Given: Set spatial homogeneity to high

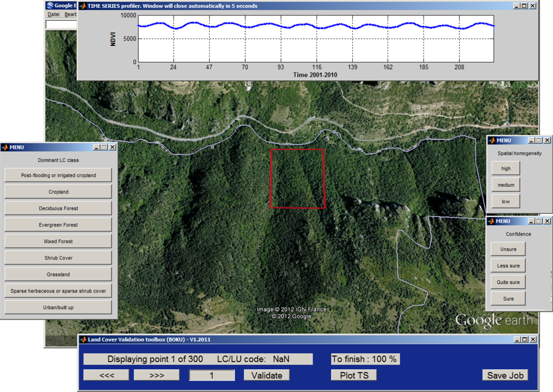Looking at the screenshot, I should tap(505, 169).
